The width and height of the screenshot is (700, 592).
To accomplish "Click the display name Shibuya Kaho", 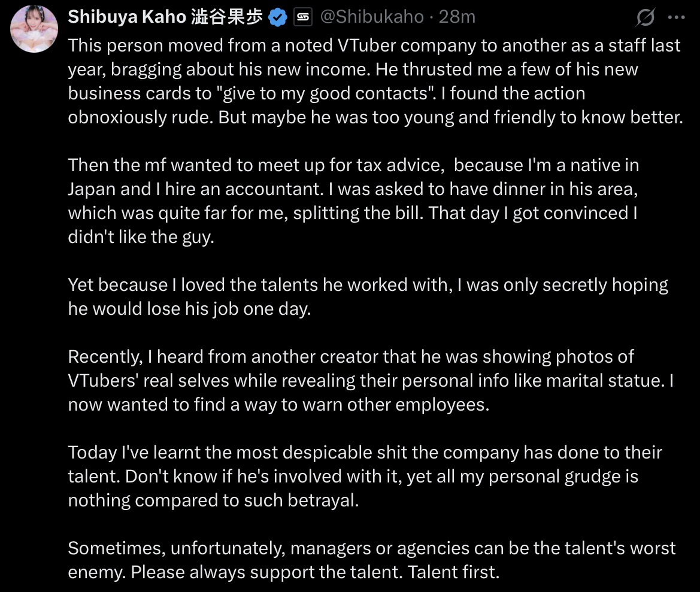I will pyautogui.click(x=127, y=17).
